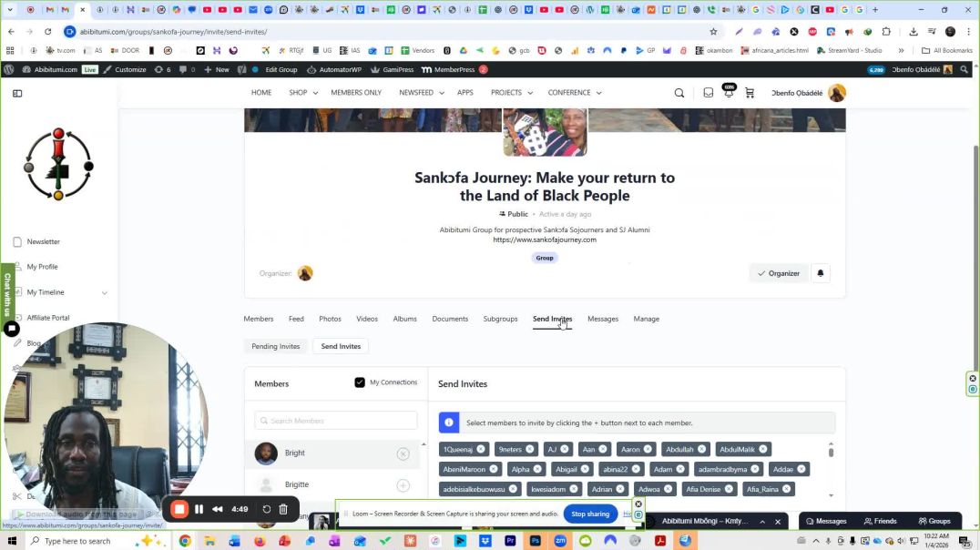Click the Search Members input field

point(336,420)
